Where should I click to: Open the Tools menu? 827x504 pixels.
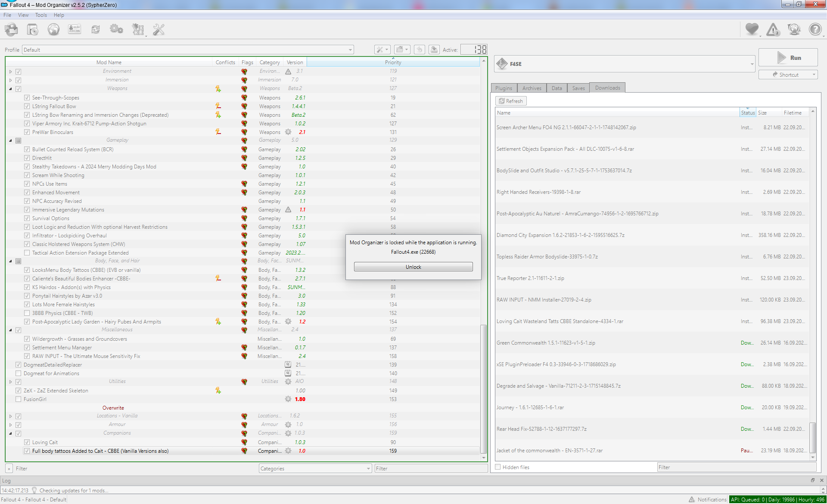[41, 15]
